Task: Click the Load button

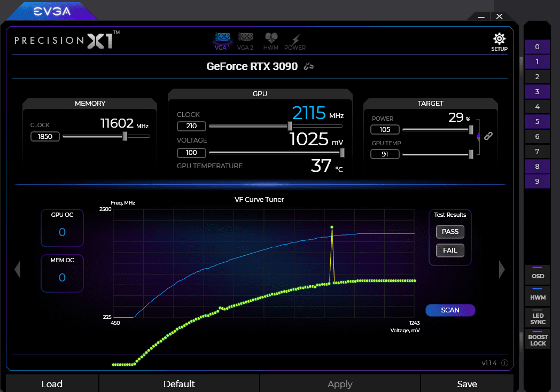Action: coord(52,384)
